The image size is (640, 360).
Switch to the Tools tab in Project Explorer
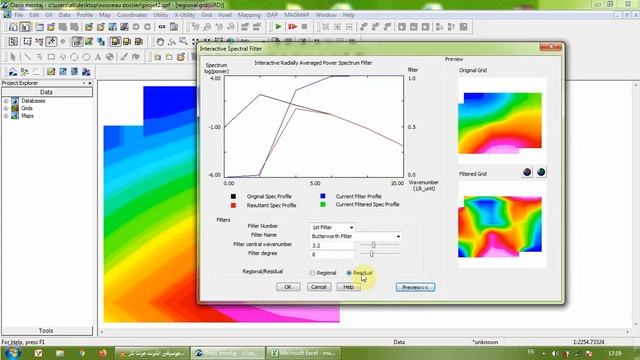pos(46,331)
